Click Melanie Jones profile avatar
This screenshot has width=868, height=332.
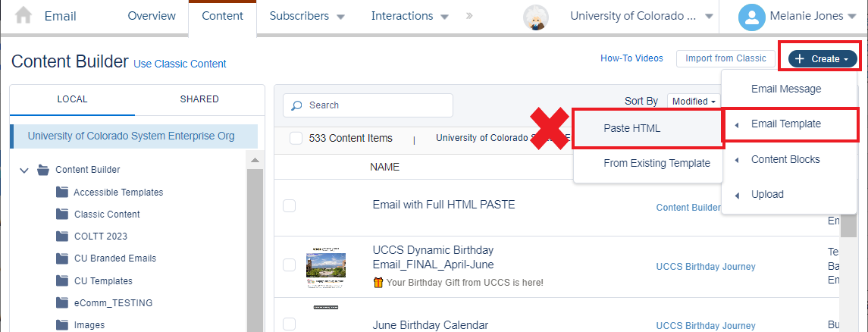pyautogui.click(x=752, y=17)
